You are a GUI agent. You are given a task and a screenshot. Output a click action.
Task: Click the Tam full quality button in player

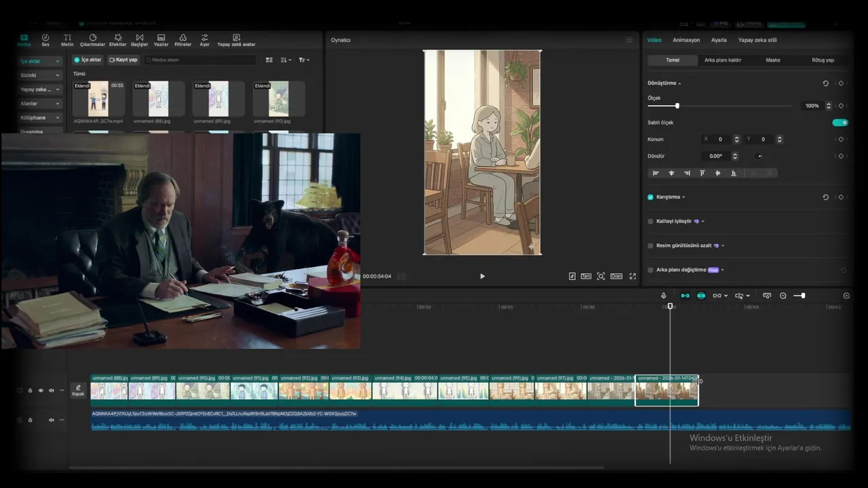[x=585, y=276]
